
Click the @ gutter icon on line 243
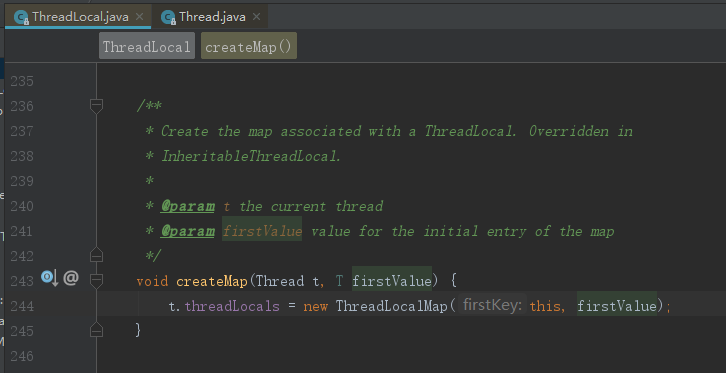71,278
